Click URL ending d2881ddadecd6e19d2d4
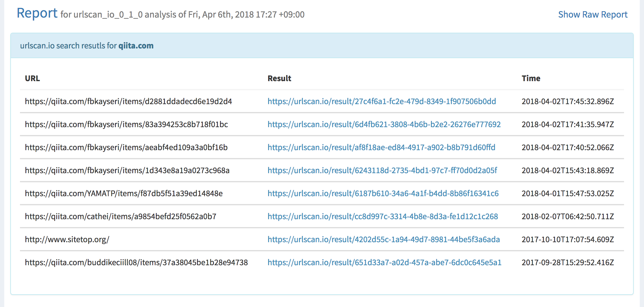 [128, 101]
